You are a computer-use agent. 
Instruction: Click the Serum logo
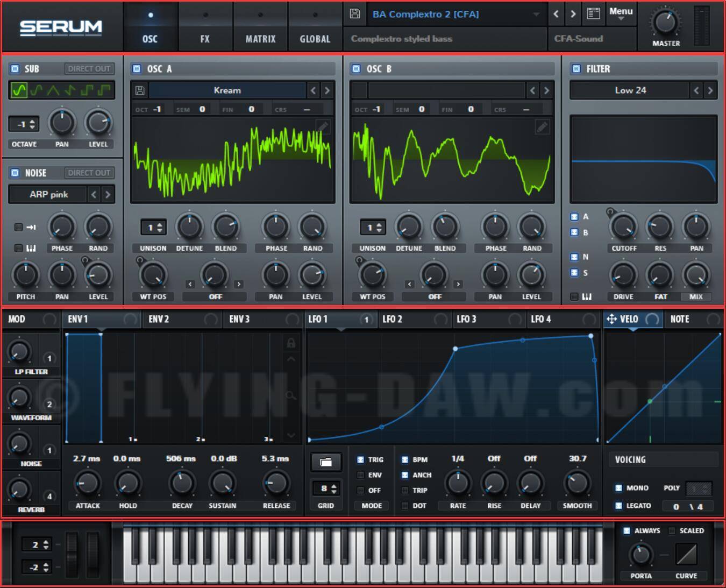pos(61,27)
